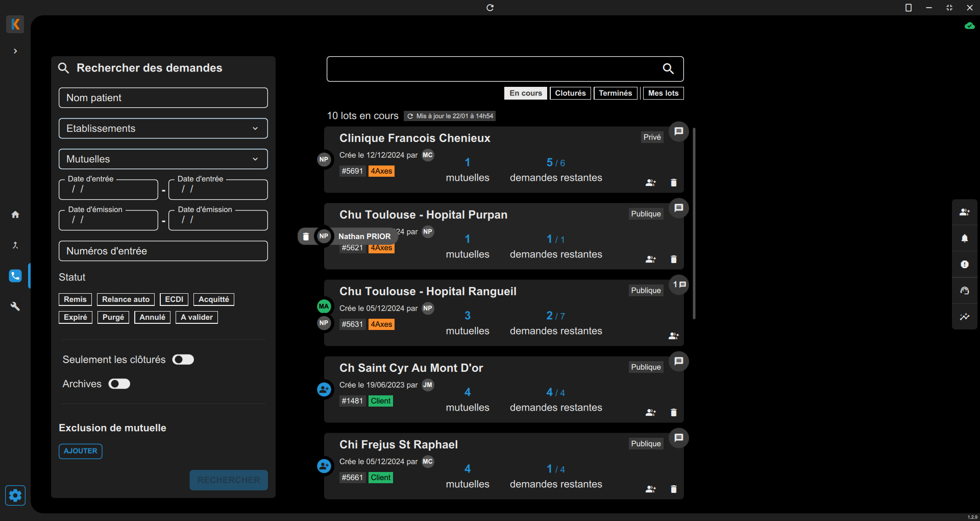Screen dimensions: 980x521
Task: Open the headset support icon
Action: click(964, 291)
